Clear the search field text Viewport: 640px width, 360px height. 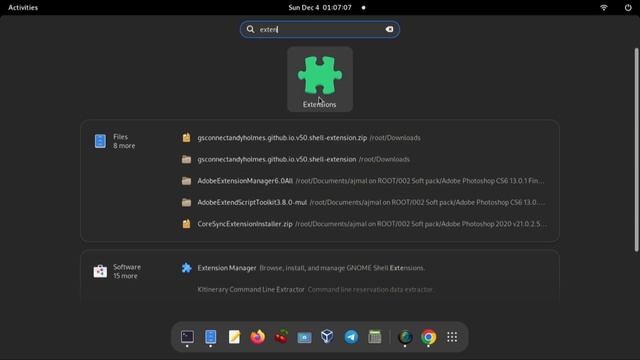click(x=389, y=29)
